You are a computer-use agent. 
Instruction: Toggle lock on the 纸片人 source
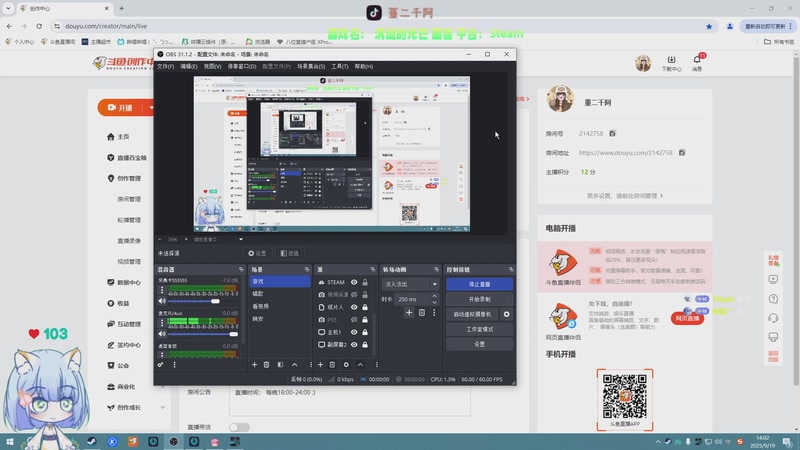click(x=365, y=307)
